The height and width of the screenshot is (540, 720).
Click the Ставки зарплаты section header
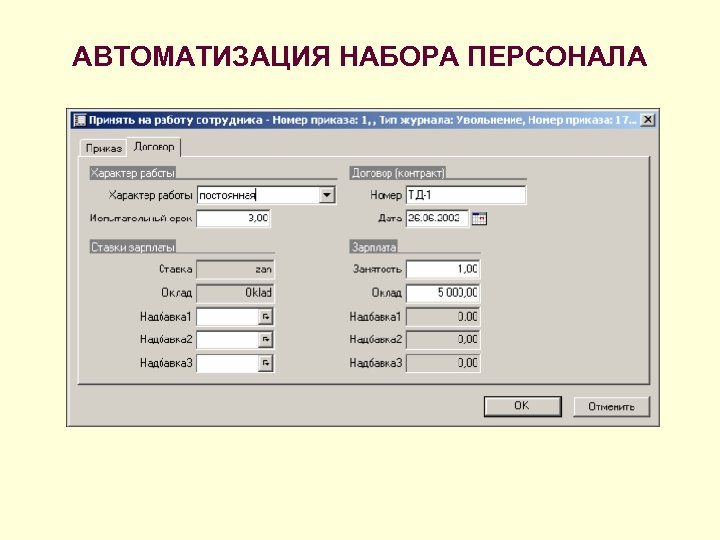(x=133, y=247)
